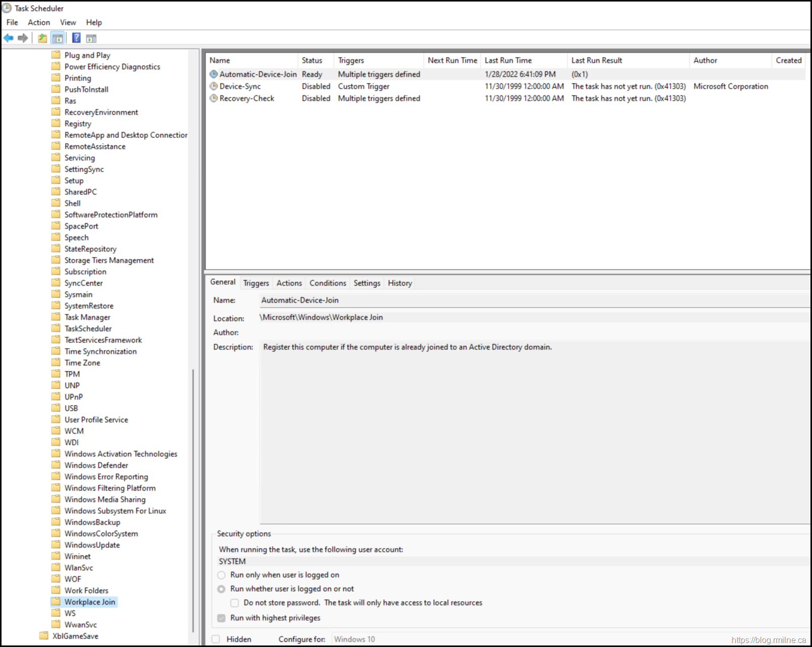Toggle the Show/Hide Console Tree icon
This screenshot has width=812, height=647.
pyautogui.click(x=58, y=38)
